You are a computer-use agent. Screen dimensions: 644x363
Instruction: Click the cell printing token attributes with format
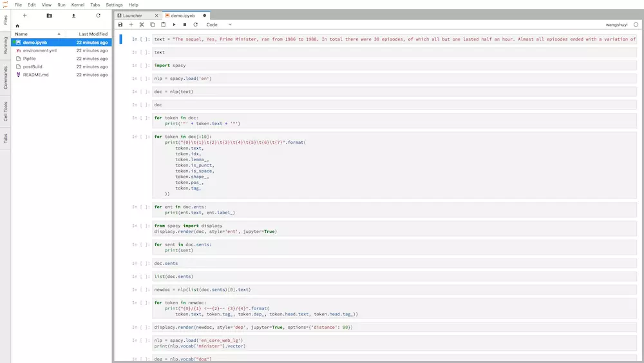(x=394, y=165)
